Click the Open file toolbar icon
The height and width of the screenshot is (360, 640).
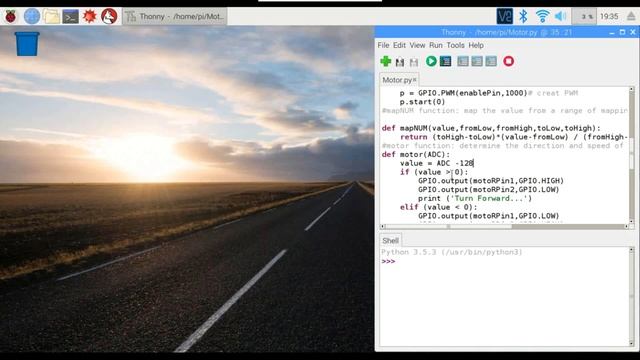[400, 62]
